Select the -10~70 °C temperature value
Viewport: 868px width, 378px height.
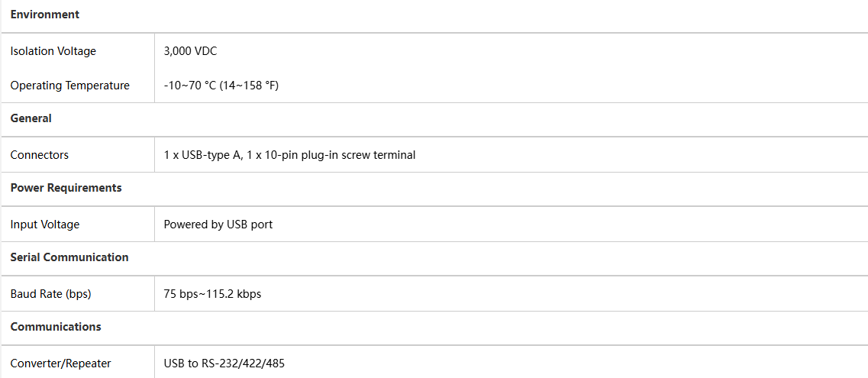189,86
